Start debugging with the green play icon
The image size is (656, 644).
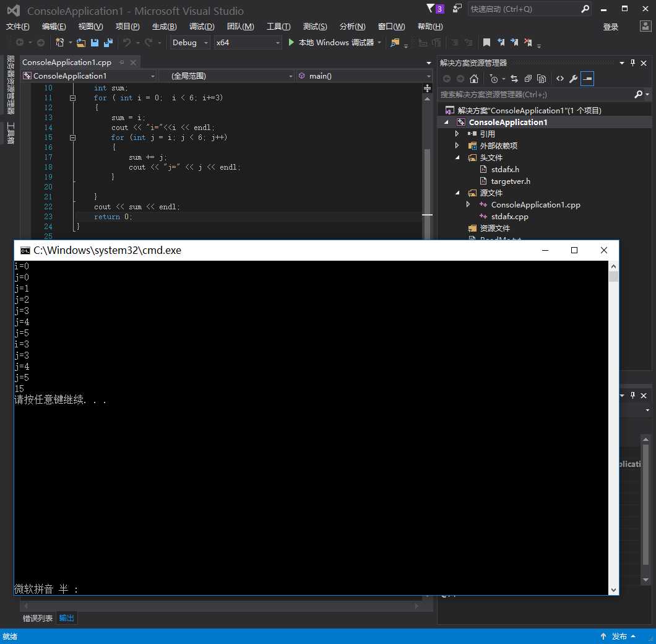point(291,42)
